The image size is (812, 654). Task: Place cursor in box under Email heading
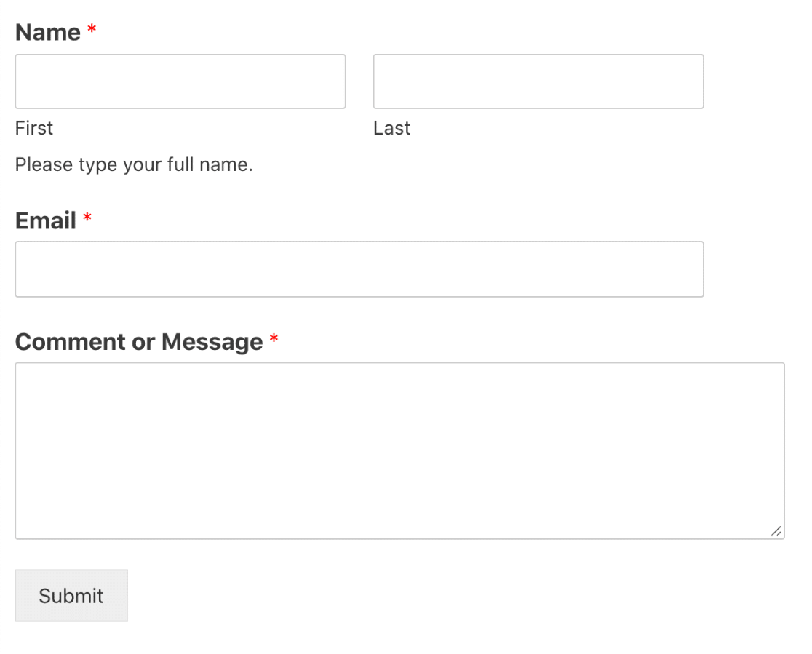coord(359,268)
